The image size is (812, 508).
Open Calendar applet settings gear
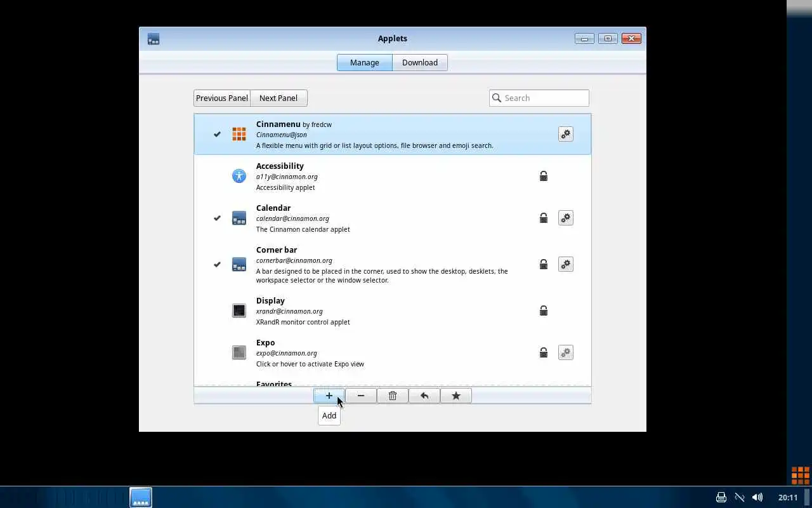pos(565,218)
